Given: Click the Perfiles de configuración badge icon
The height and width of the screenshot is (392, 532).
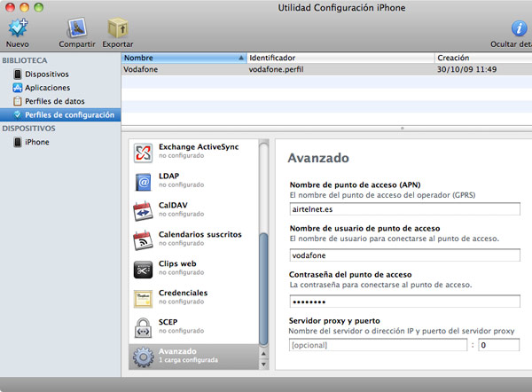Looking at the screenshot, I should click(18, 114).
